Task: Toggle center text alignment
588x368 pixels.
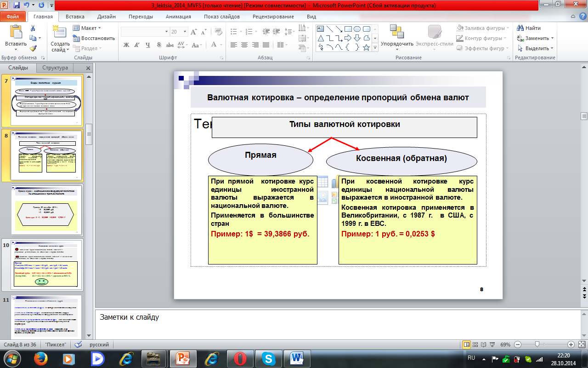Action: [x=244, y=45]
